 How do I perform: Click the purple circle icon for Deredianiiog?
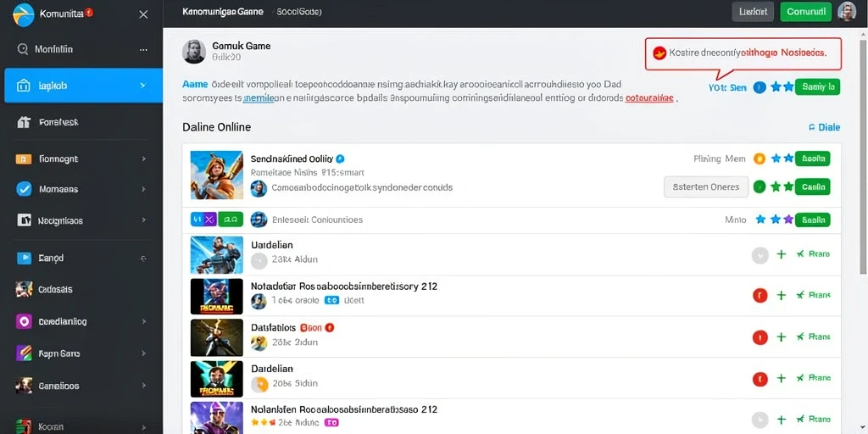(25, 321)
